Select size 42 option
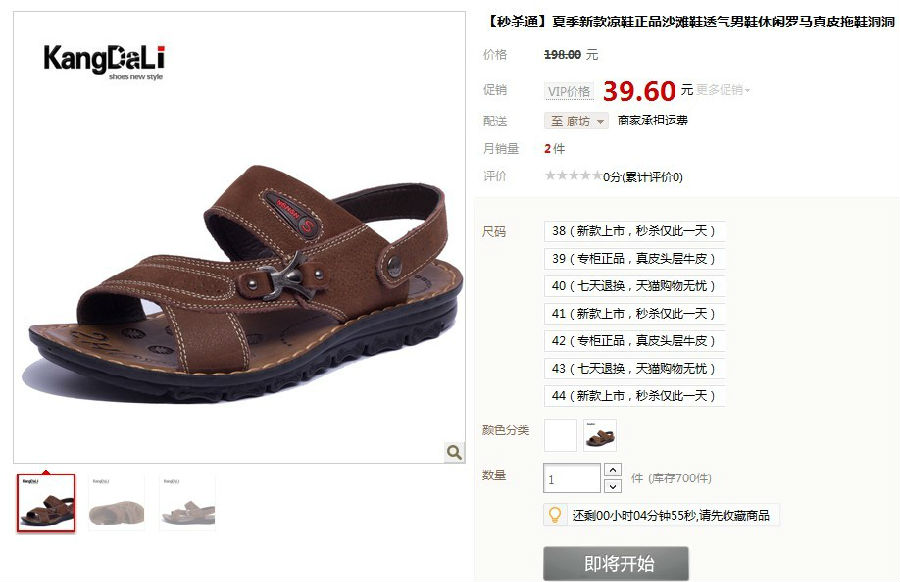 point(634,341)
